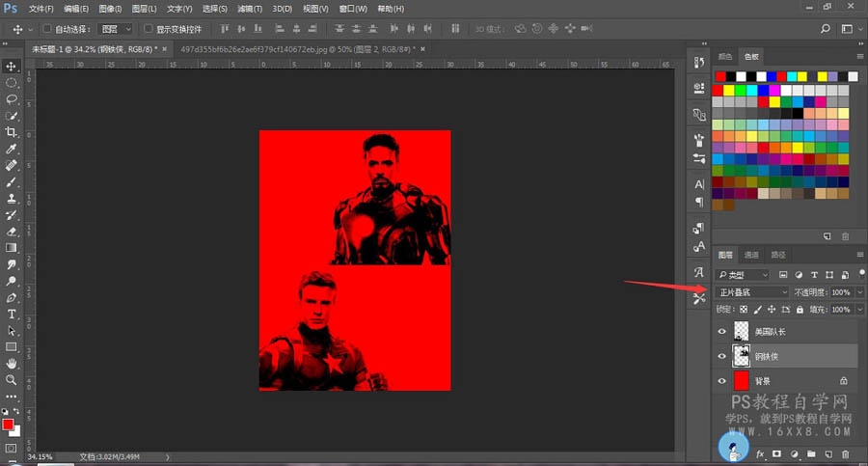Screen dimensions: 868x466
Task: Enable 显示变换控件 checkbox
Action: point(148,28)
